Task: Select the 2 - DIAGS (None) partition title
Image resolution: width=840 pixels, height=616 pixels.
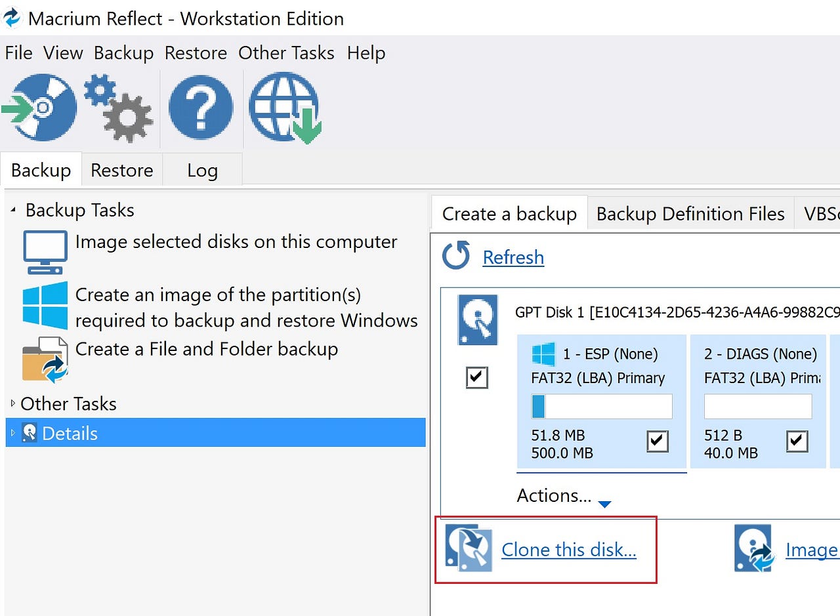Action: (x=761, y=354)
